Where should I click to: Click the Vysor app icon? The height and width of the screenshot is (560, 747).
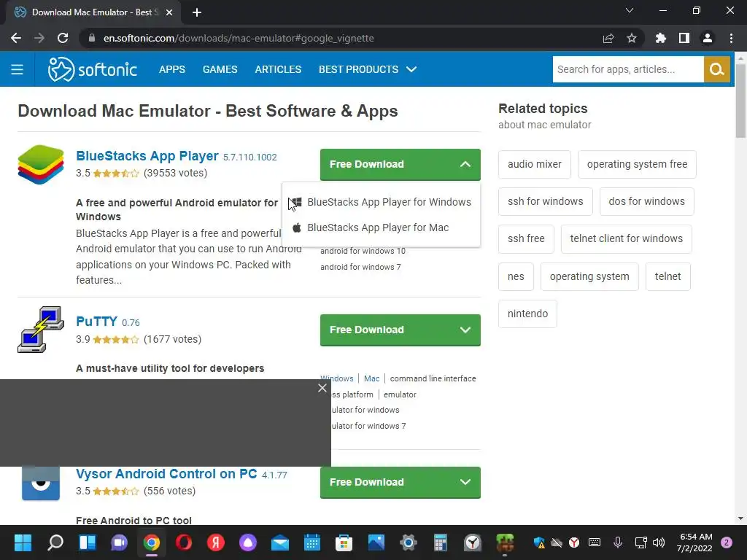point(41,483)
